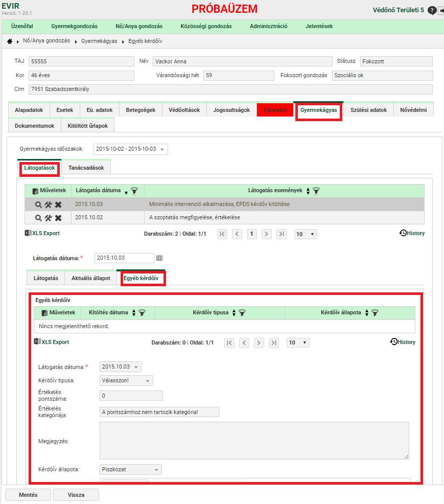Edit the 2015.10.03 visit with the tools icon
Image resolution: width=444 pixels, height=504 pixels.
pos(48,204)
